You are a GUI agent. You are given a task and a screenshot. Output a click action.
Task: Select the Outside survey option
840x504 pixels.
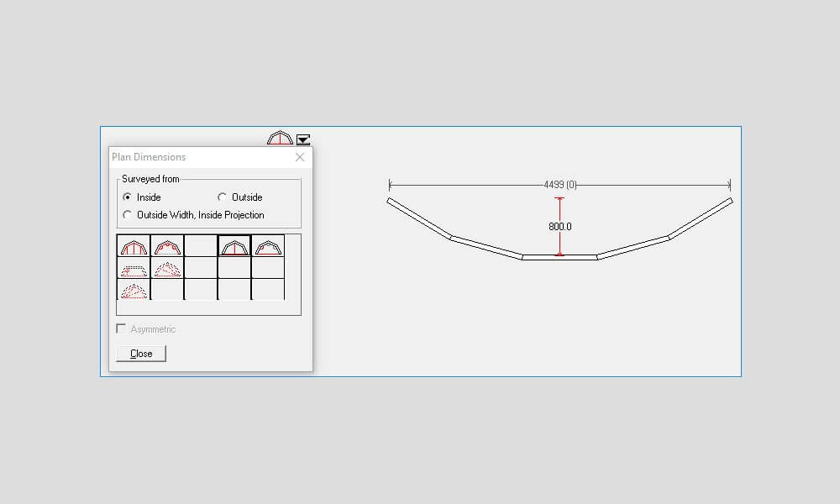(x=221, y=197)
